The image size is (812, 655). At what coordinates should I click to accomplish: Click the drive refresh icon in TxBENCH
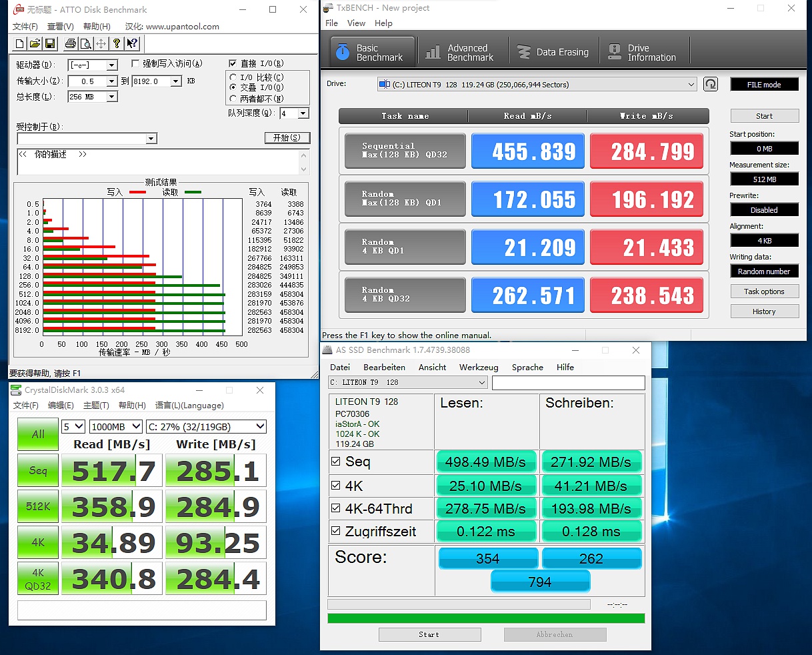click(x=711, y=85)
